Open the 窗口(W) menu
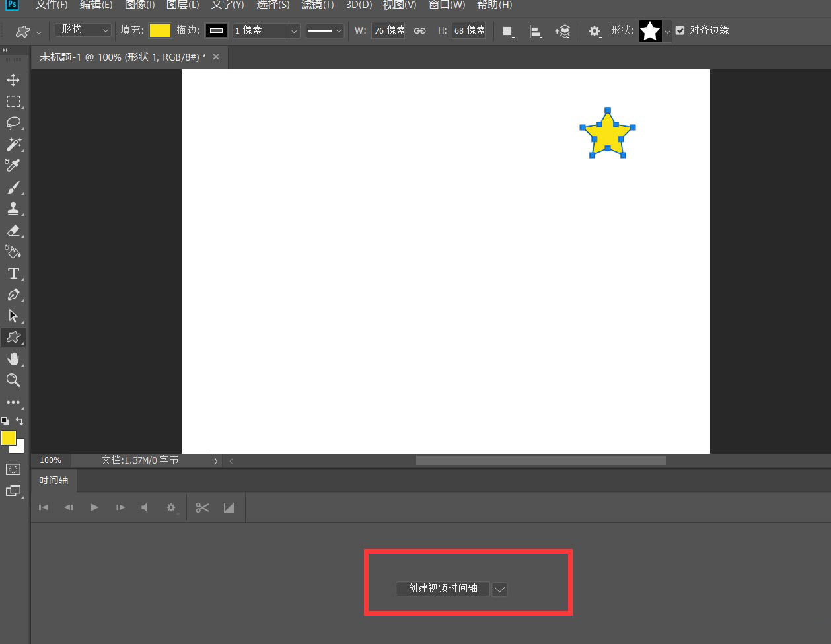 447,5
